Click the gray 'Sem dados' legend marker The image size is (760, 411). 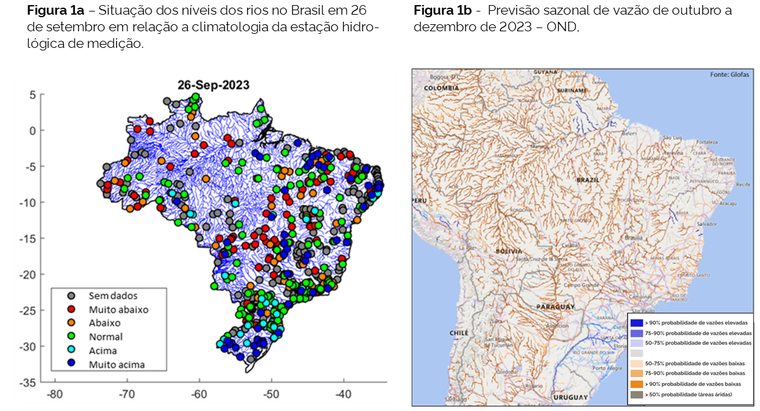point(72,296)
